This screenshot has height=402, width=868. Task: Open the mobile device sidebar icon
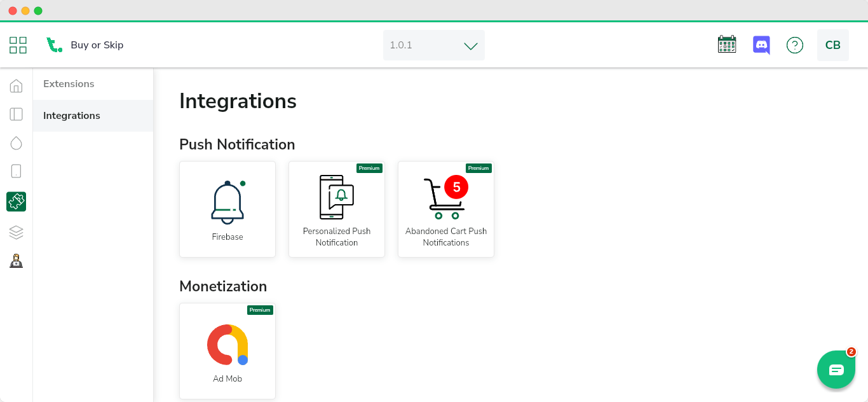tap(17, 171)
